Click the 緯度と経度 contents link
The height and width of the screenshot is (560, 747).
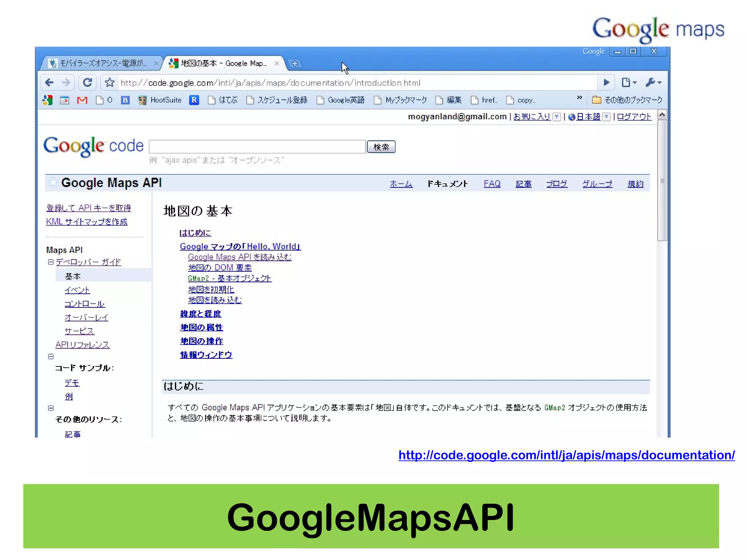point(201,314)
